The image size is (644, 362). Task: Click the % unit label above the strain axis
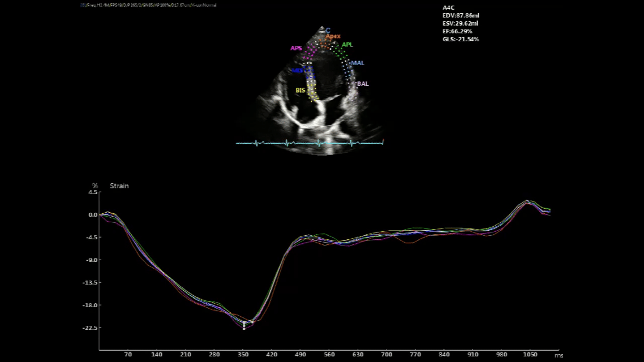coord(95,186)
